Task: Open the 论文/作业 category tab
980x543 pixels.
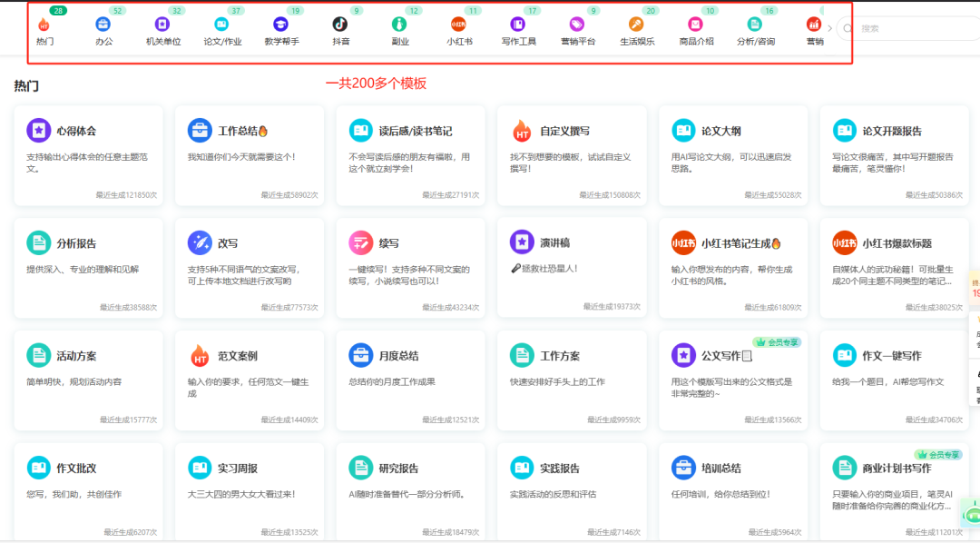Action: point(222,31)
